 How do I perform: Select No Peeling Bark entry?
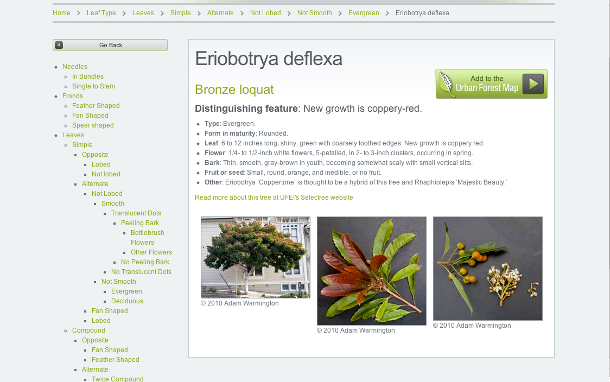coord(145,262)
